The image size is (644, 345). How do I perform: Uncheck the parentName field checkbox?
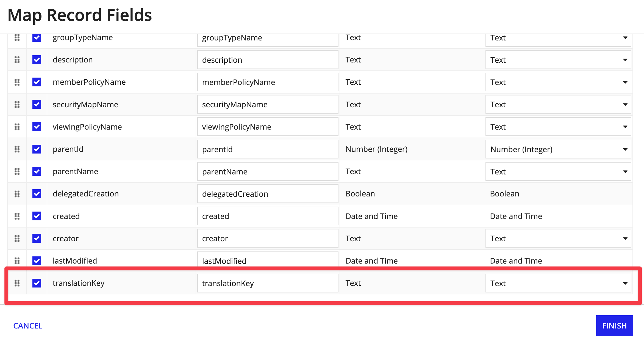coord(37,171)
